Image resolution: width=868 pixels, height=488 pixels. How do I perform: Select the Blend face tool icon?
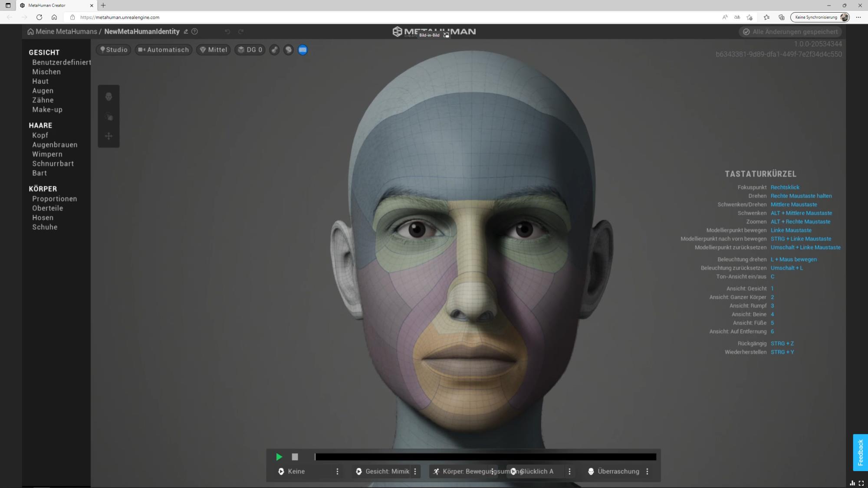click(108, 97)
